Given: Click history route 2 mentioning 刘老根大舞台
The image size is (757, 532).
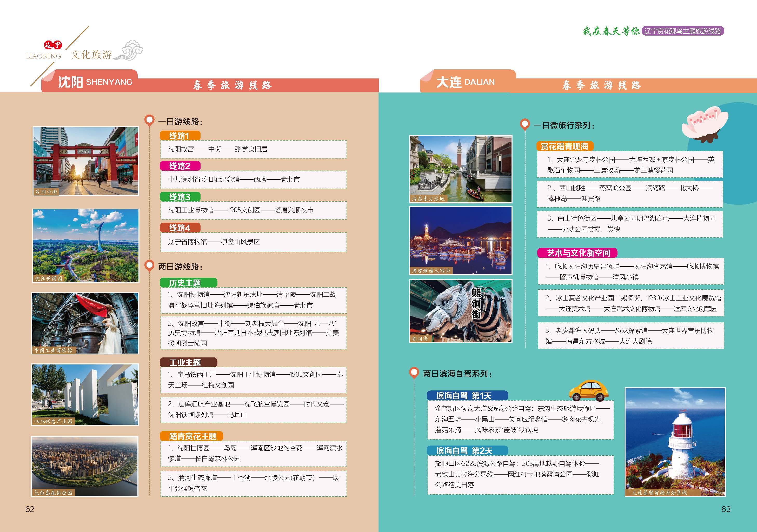Looking at the screenshot, I should [253, 333].
